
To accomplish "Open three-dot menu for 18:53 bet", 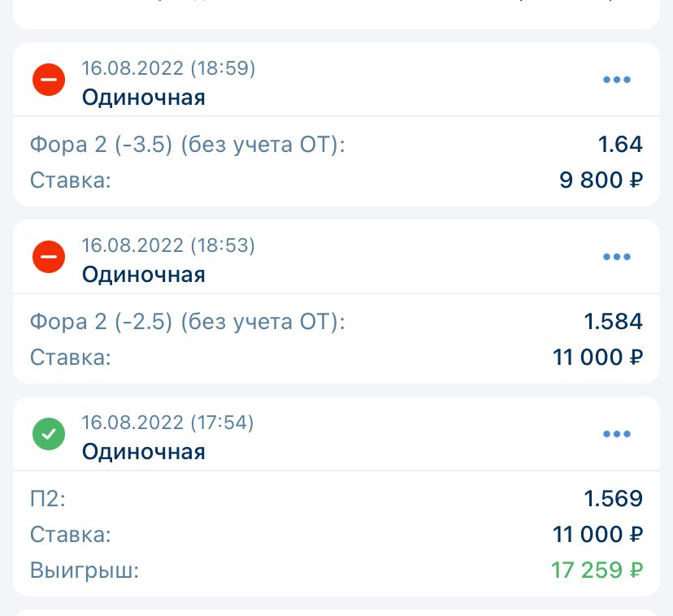I will point(617,258).
